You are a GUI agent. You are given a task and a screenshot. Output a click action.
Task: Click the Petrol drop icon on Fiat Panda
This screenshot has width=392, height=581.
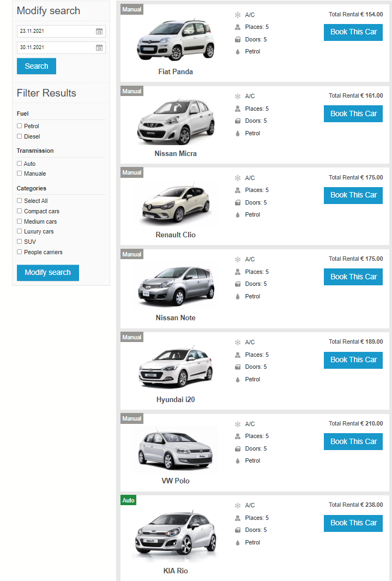[238, 51]
